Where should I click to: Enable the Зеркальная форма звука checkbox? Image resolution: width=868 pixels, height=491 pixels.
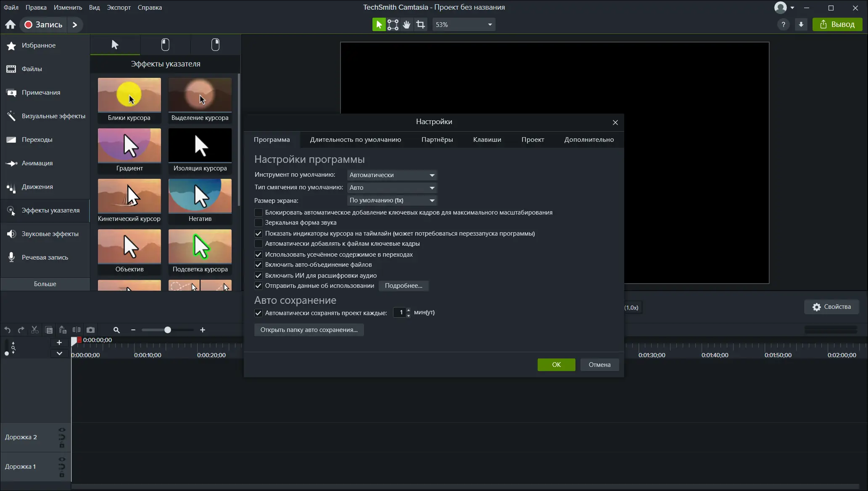coord(259,223)
